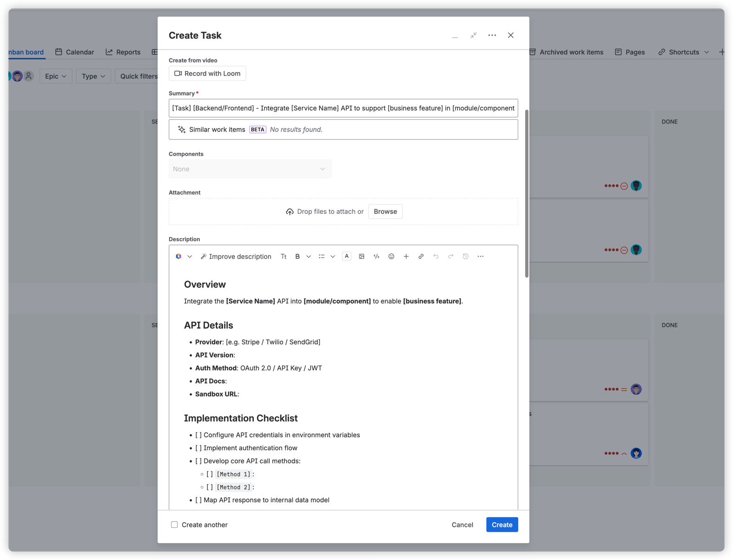733x560 pixels.
Task: Click the attachment upload cloud icon
Action: [x=290, y=212]
